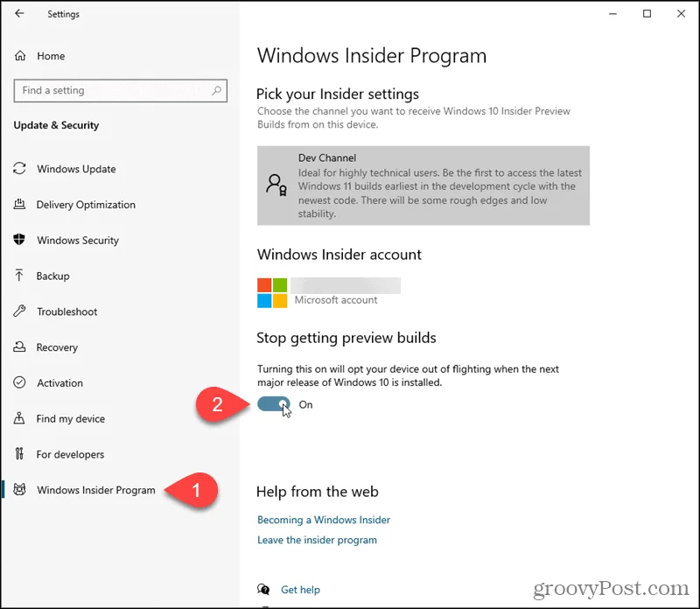Image resolution: width=700 pixels, height=609 pixels.
Task: Open Home in the sidebar
Action: coord(51,56)
